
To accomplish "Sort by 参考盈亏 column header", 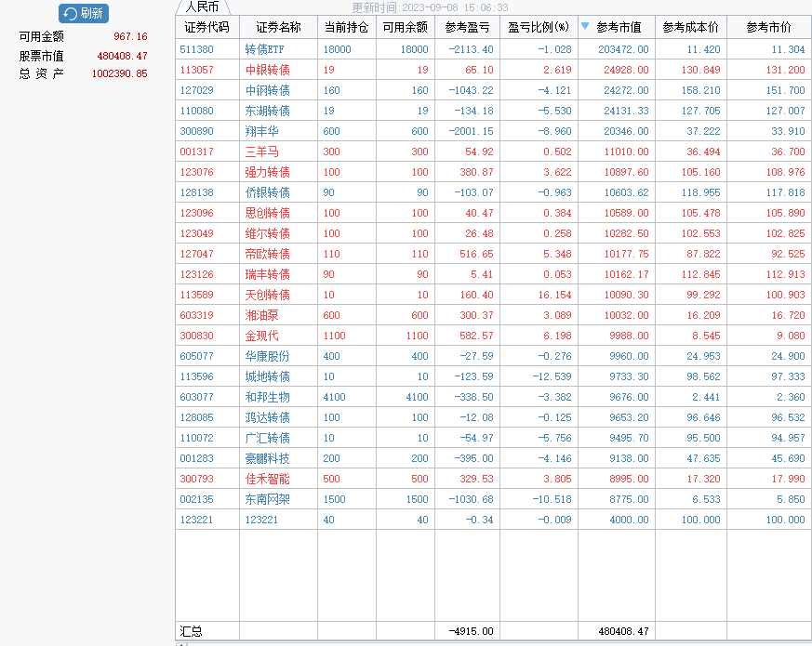I will click(x=467, y=28).
